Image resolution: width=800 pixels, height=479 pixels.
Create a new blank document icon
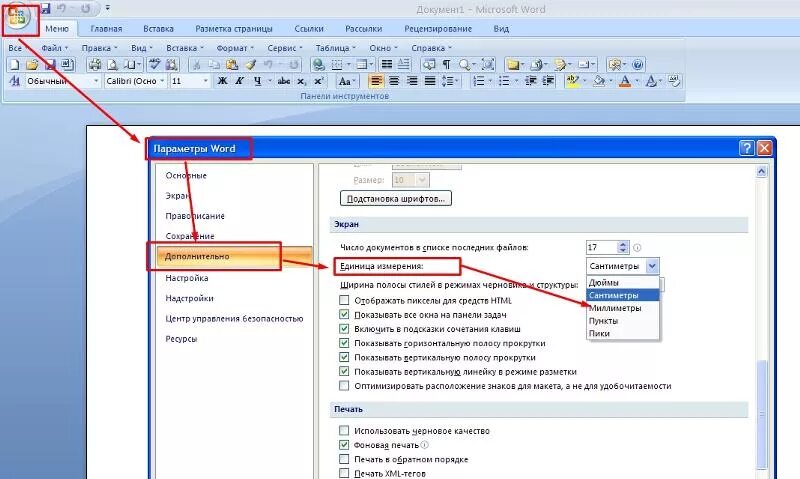tap(15, 65)
